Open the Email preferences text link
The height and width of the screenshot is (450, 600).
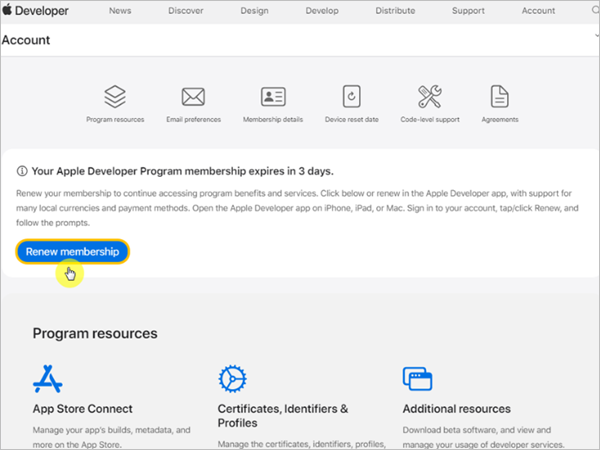click(193, 119)
